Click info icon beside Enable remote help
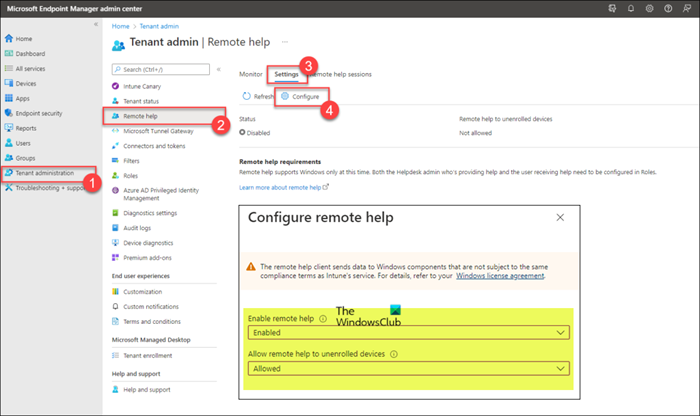This screenshot has width=700, height=416. pyautogui.click(x=323, y=319)
